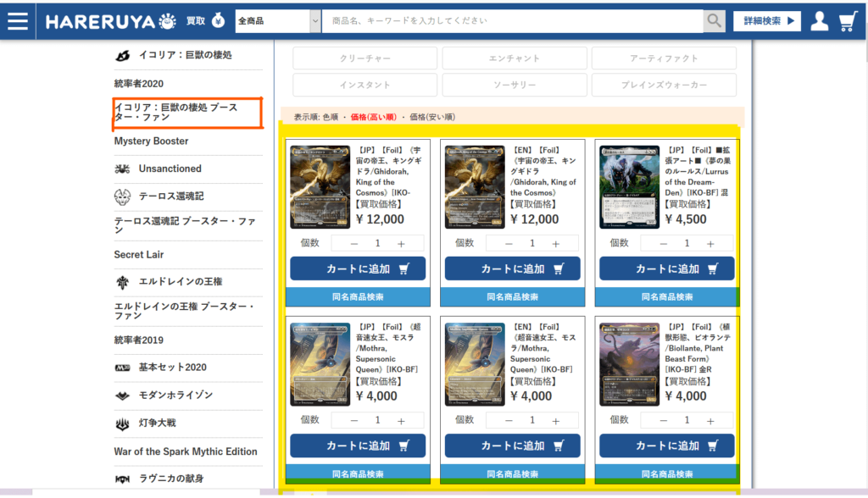868x498 pixels.
Task: Open the hamburger menu
Action: pyautogui.click(x=18, y=21)
